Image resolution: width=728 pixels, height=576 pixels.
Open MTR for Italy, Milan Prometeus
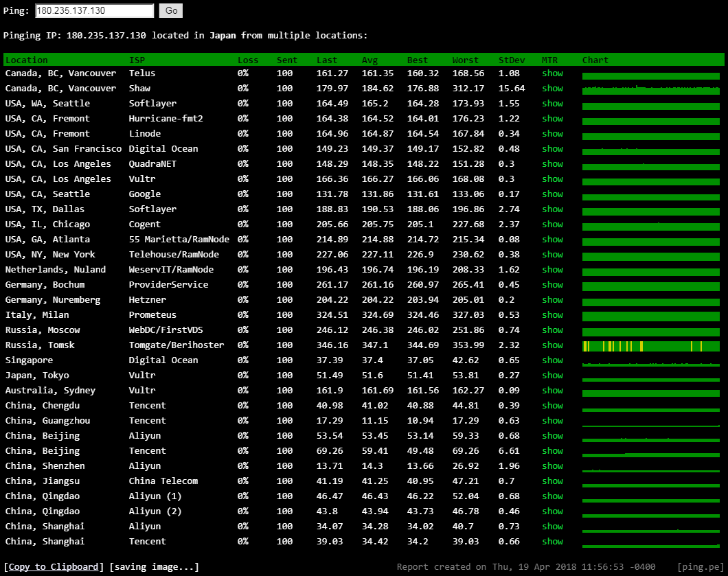(x=552, y=315)
